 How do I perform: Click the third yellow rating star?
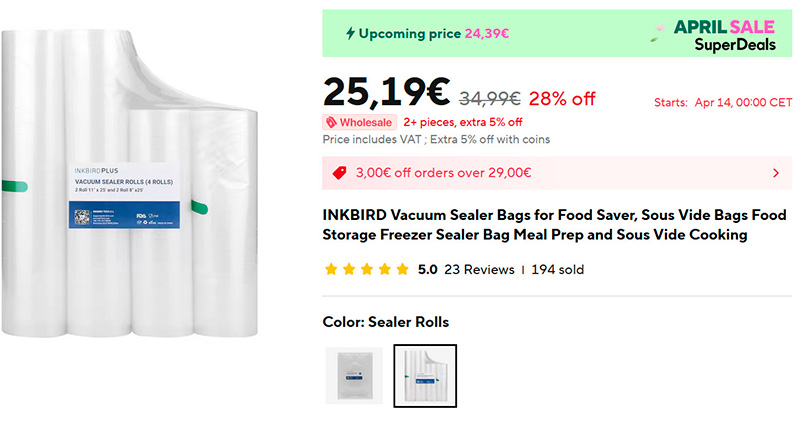367,270
